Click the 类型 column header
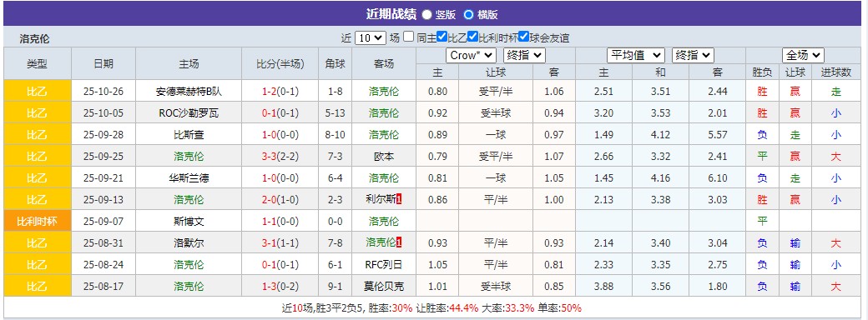Viewport: 868px width, 320px height. coord(38,63)
